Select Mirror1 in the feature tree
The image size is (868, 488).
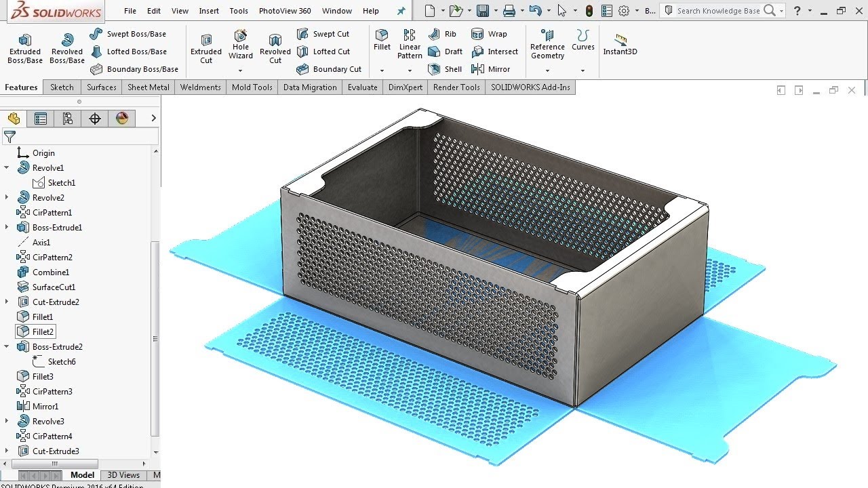(38, 406)
